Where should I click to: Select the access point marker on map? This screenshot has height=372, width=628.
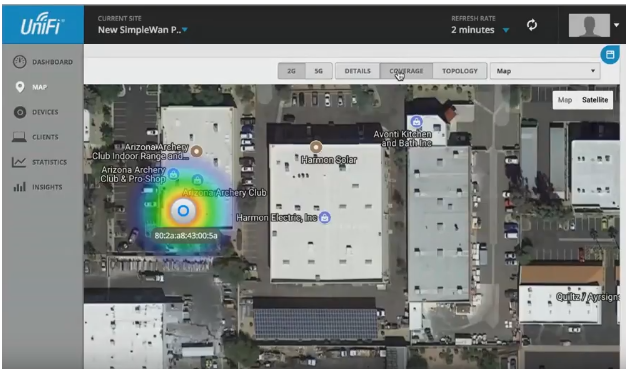click(x=183, y=211)
